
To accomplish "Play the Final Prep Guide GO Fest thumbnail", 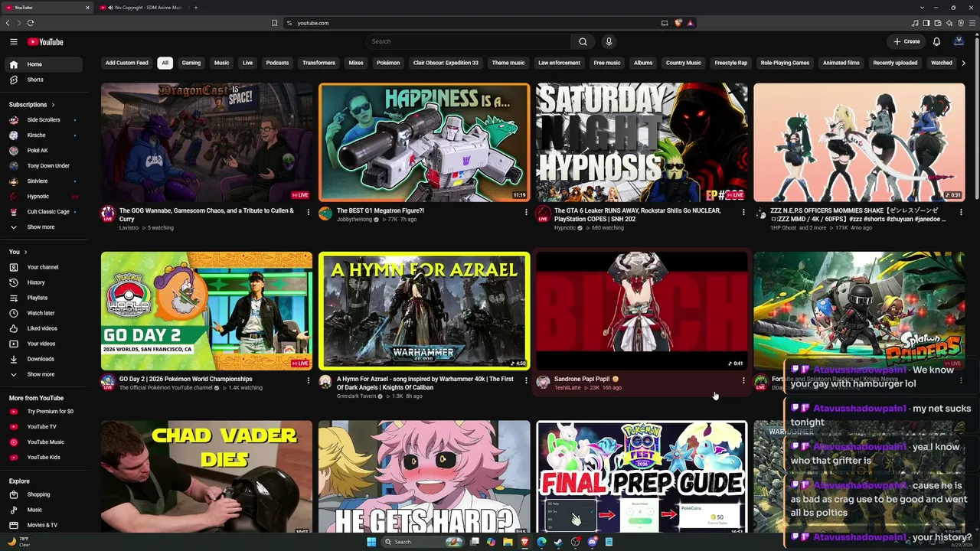I will click(x=642, y=476).
